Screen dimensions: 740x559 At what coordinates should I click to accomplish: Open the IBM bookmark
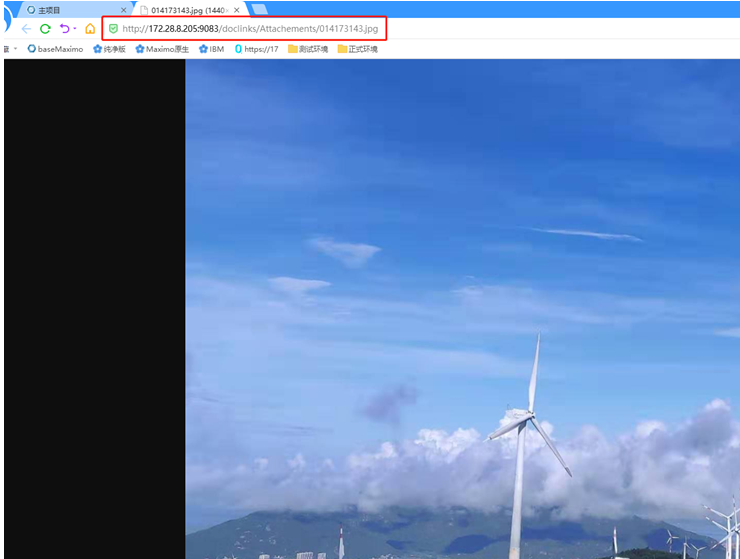coord(211,49)
